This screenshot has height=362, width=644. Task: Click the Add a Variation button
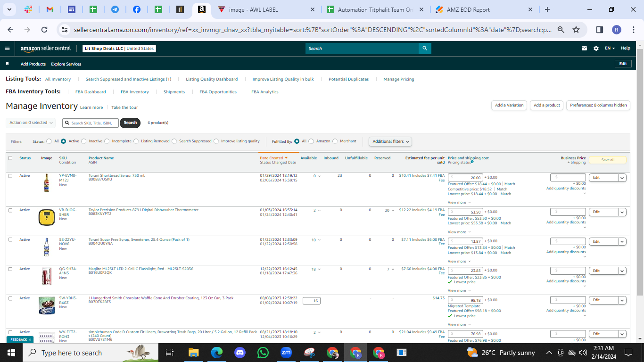pos(509,105)
